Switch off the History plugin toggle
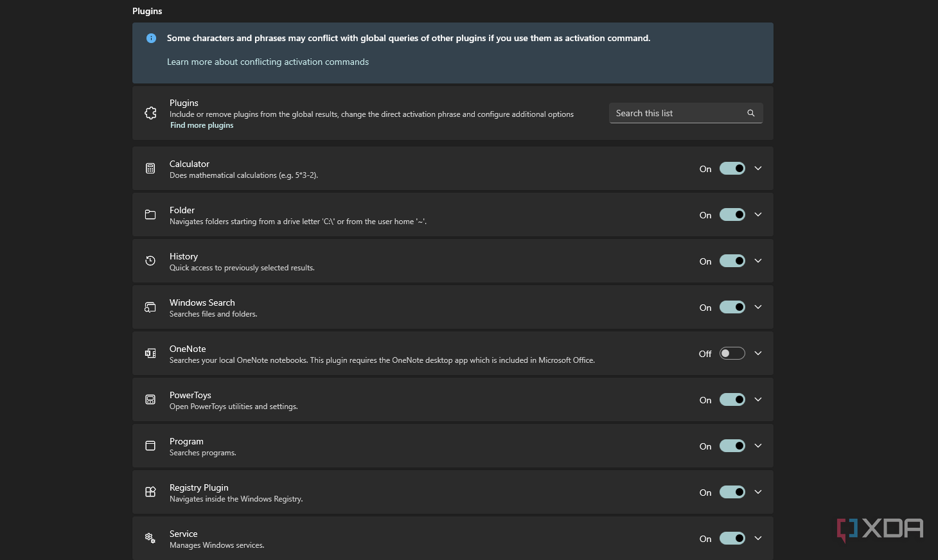 (x=732, y=261)
